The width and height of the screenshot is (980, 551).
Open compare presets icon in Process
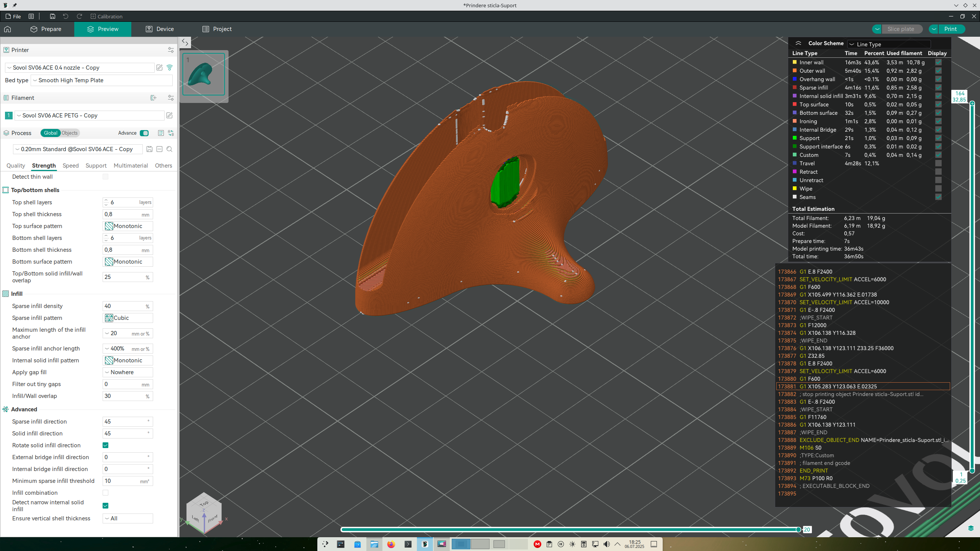171,133
